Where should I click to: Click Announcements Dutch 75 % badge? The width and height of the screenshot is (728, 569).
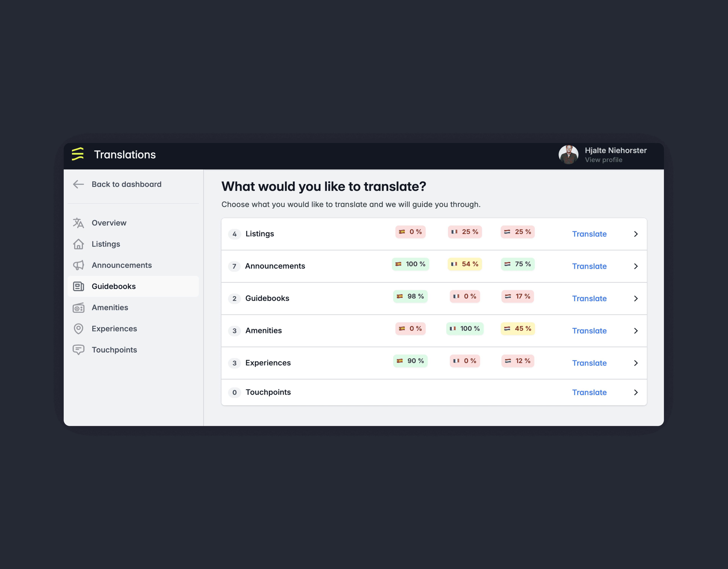(517, 264)
